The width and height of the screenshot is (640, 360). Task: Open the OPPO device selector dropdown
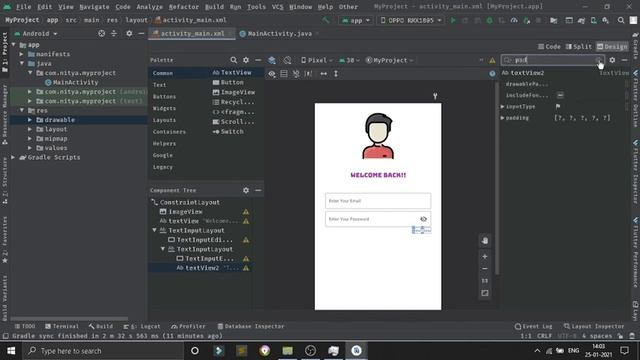pyautogui.click(x=410, y=20)
